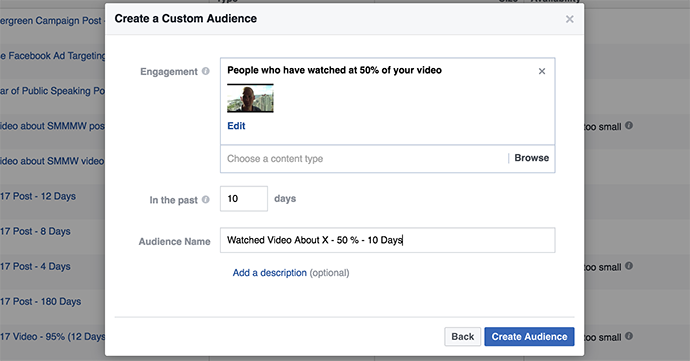The image size is (690, 361).
Task: Click the Choose a content type field
Action: (363, 158)
